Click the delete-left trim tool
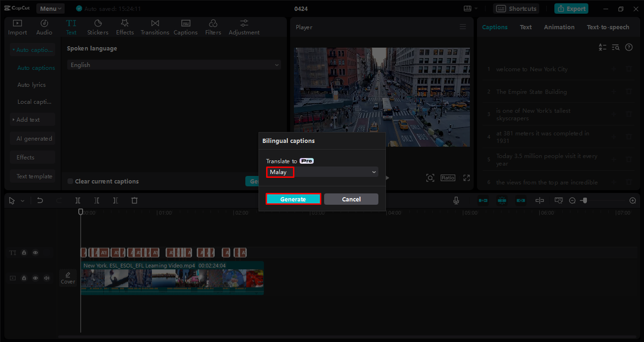Viewport: 644px width, 342px height. 97,200
